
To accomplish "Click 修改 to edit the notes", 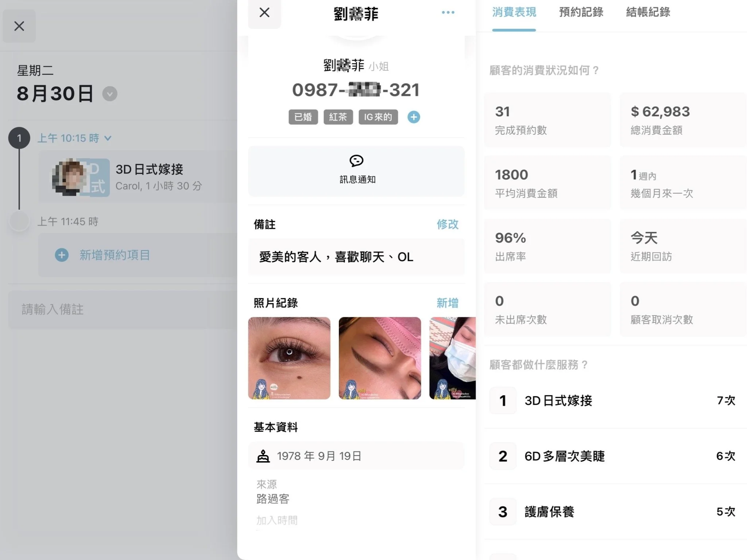I will 448,224.
